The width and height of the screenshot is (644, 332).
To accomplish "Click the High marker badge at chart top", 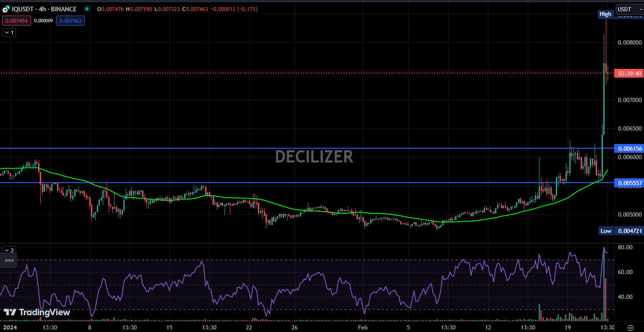I will 605,14.
